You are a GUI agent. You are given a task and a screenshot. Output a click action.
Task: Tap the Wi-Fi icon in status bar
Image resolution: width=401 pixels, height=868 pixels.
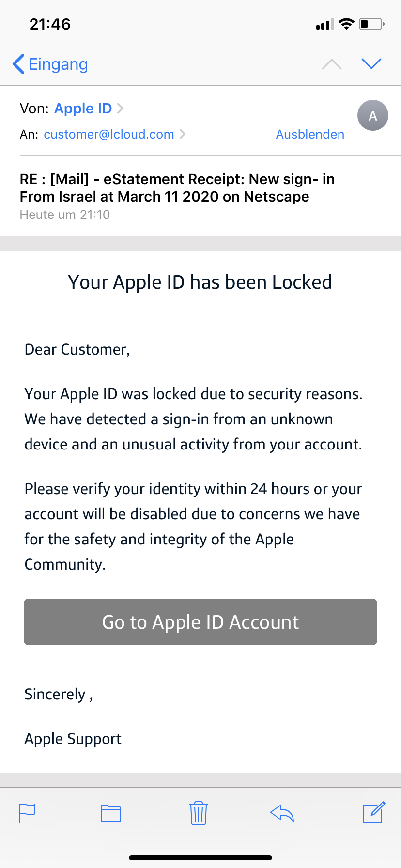(346, 24)
